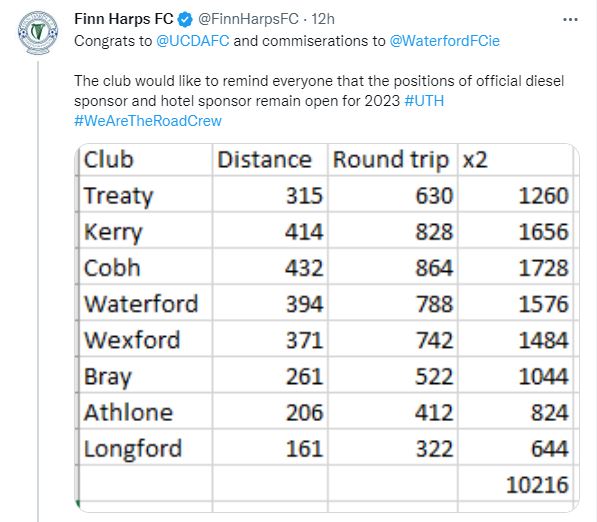
Task: Click the #UTH hashtag
Action: (x=424, y=101)
